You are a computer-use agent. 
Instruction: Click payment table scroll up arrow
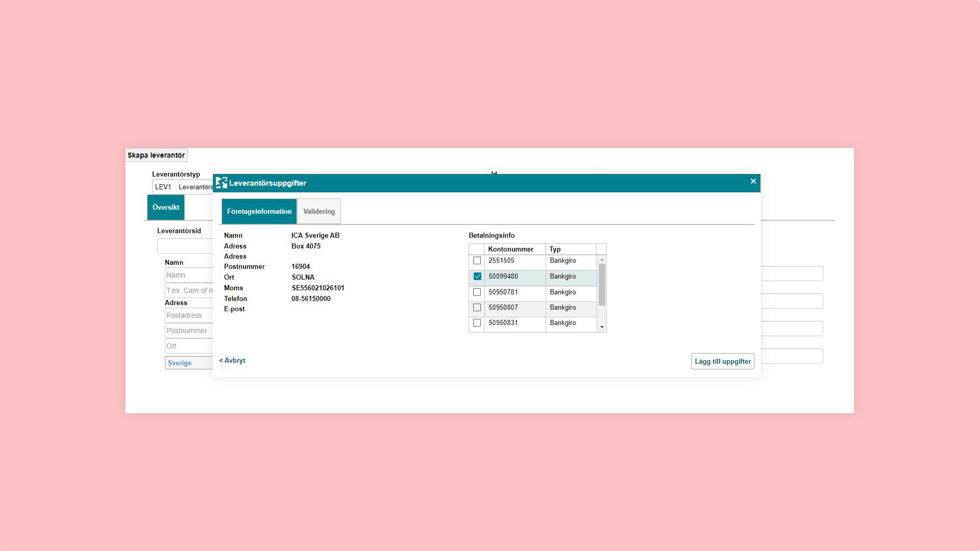602,260
